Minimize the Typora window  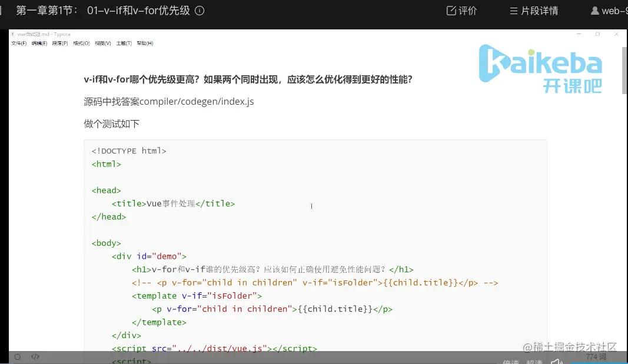point(579,34)
